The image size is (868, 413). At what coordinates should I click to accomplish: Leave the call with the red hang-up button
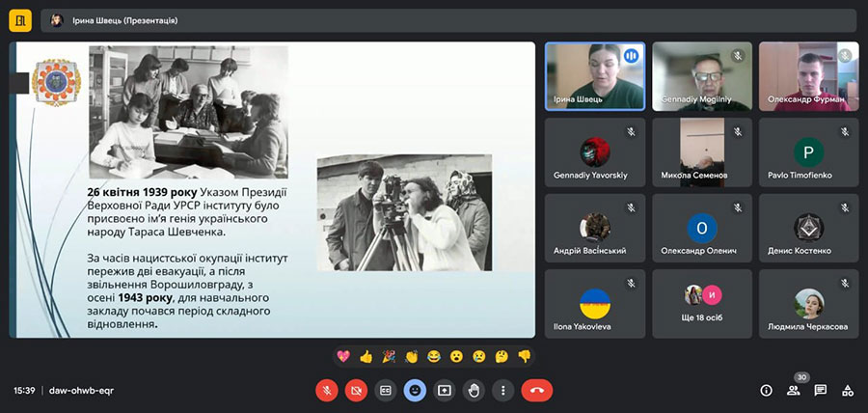click(536, 390)
